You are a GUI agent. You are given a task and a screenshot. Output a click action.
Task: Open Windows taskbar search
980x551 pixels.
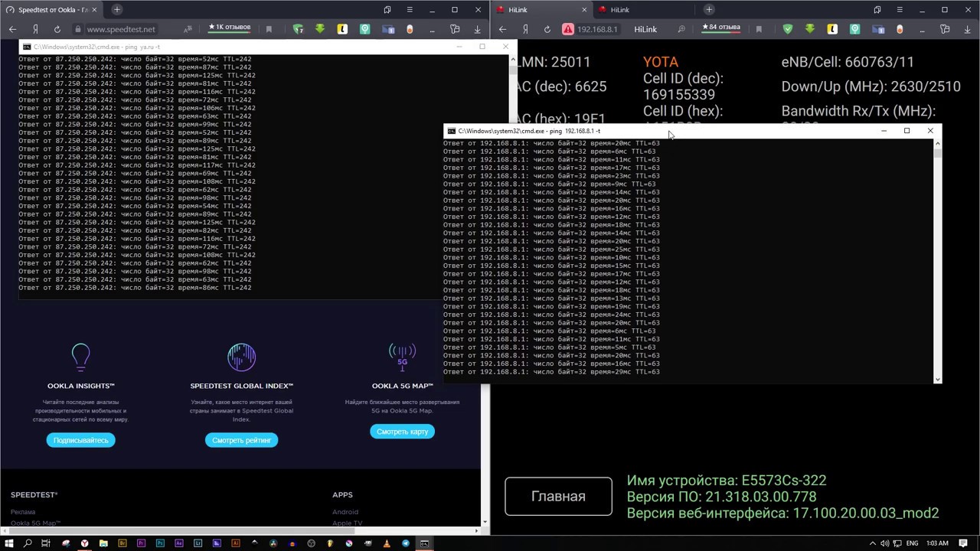pyautogui.click(x=28, y=543)
